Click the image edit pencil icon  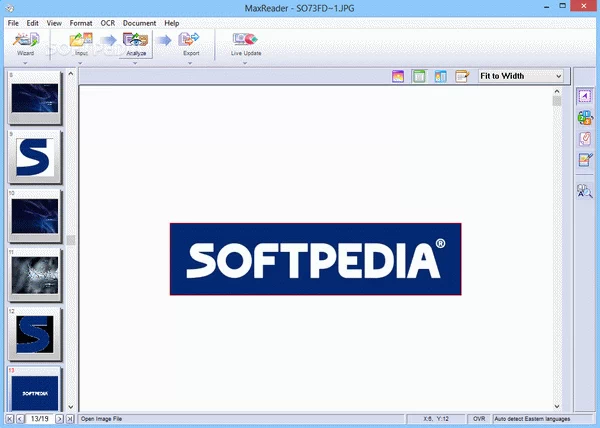point(585,160)
